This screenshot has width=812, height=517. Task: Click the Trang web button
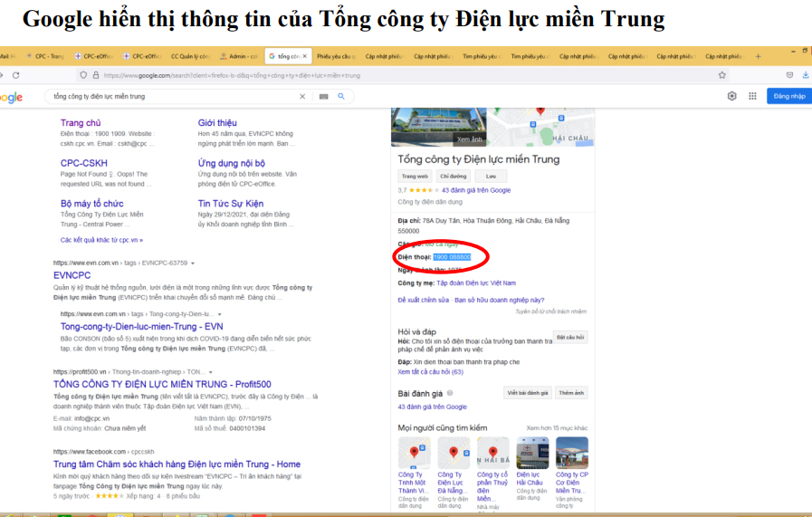click(415, 177)
